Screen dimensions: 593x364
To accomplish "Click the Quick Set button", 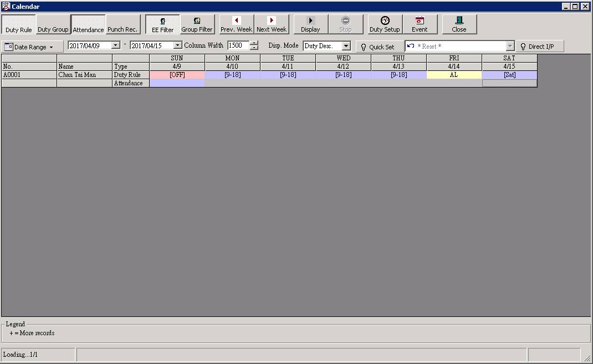I will 380,47.
